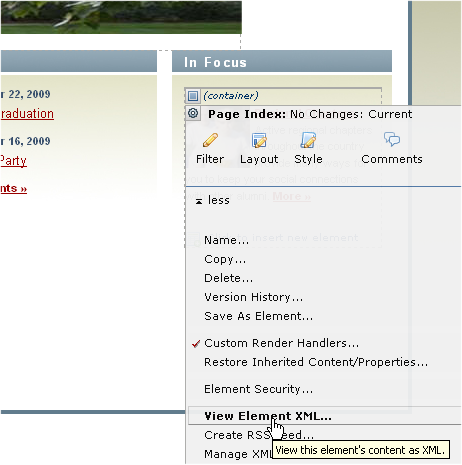Choose Create RSS Feed menu entry
Screen dimensions: 462x465
(259, 435)
